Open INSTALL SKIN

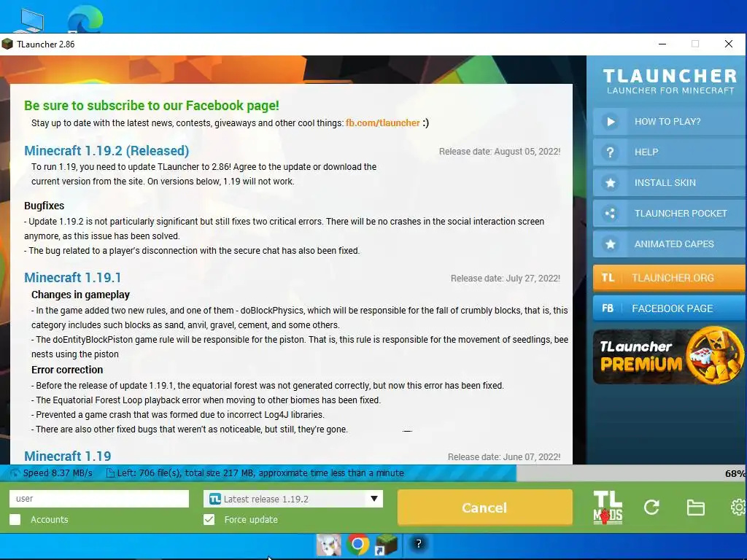pyautogui.click(x=669, y=182)
